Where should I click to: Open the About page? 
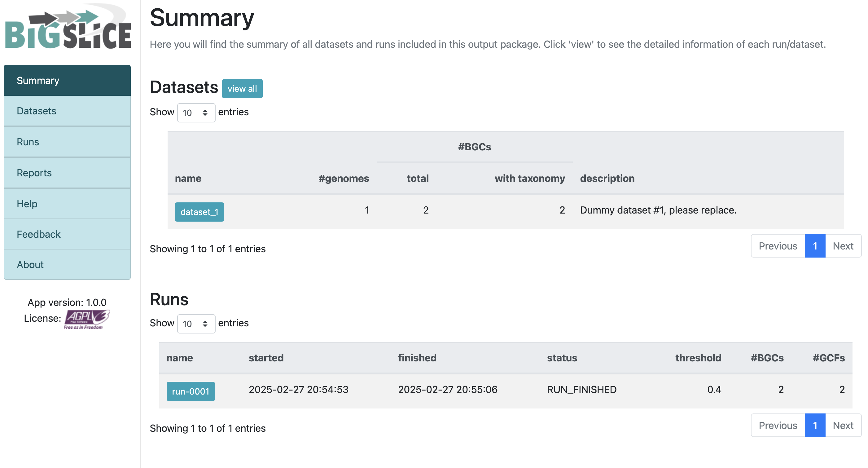click(67, 264)
